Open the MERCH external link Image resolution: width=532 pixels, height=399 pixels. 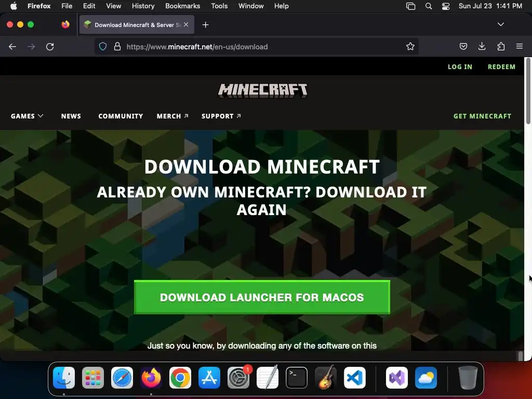[172, 116]
